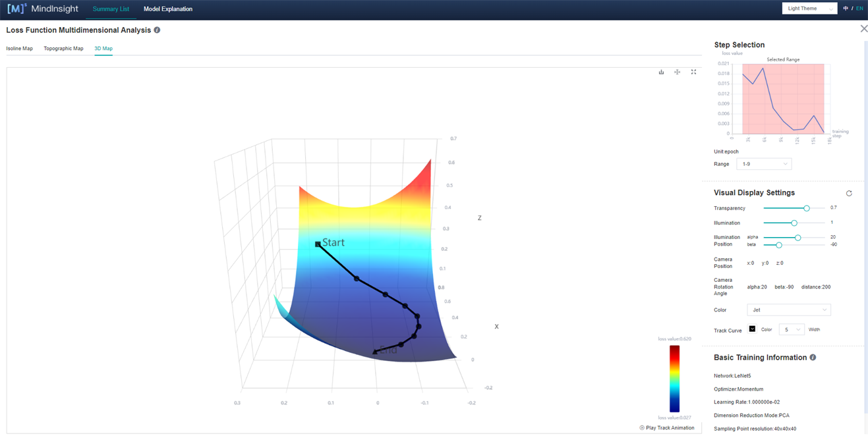Reset Visual Display Settings with refresh icon
This screenshot has width=868, height=436.
[849, 193]
